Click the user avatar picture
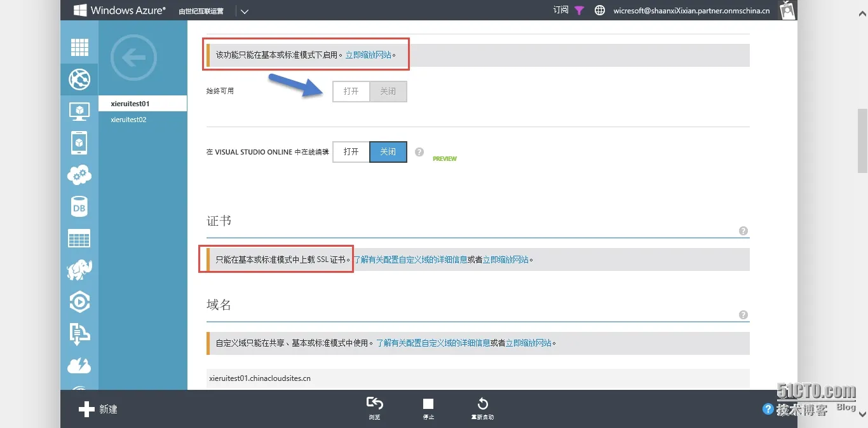 (x=787, y=10)
